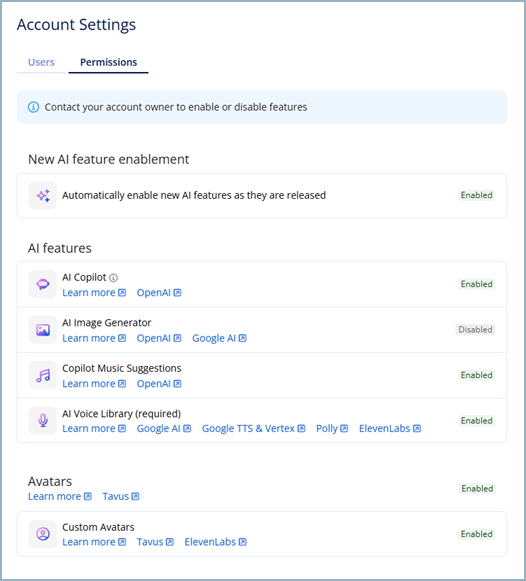Click the sparkle icon for new AI features

pyautogui.click(x=43, y=195)
